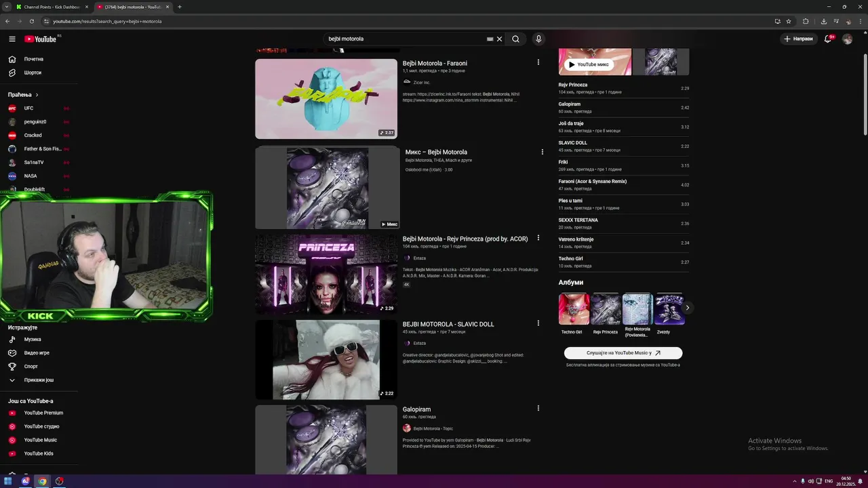Play Još da traje in the song list
Image resolution: width=868 pixels, height=488 pixels.
[x=623, y=127]
